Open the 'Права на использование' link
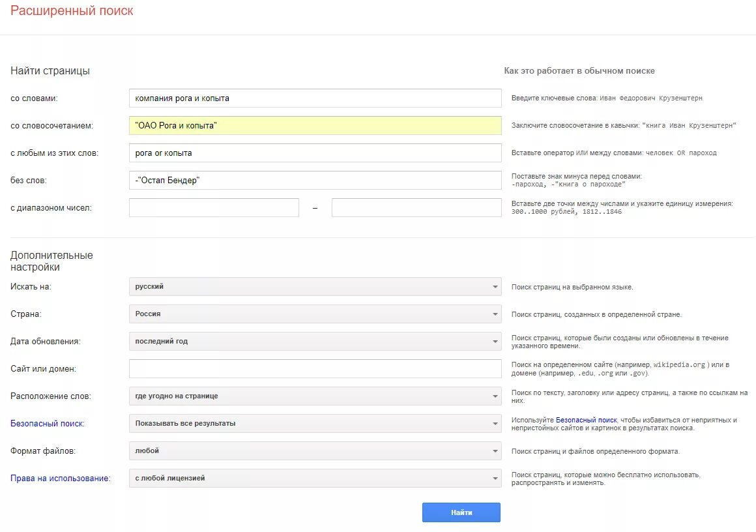 (x=60, y=479)
